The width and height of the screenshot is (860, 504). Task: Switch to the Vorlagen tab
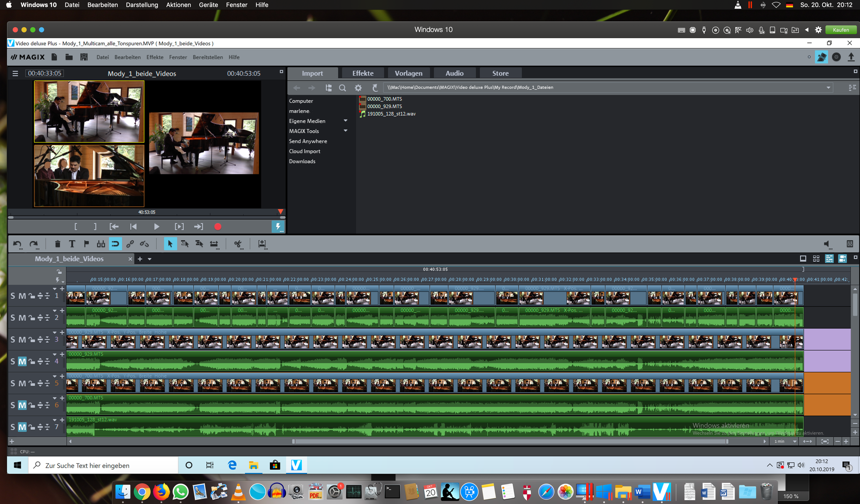[x=408, y=73]
